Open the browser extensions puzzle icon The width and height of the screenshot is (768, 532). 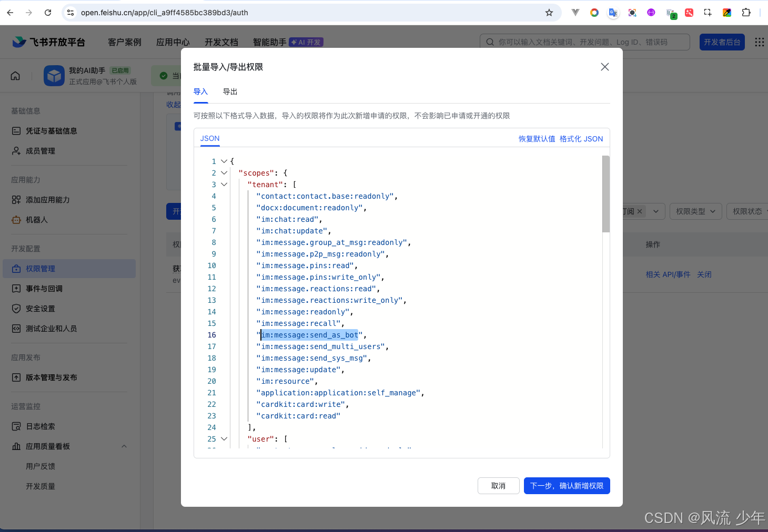tap(746, 13)
